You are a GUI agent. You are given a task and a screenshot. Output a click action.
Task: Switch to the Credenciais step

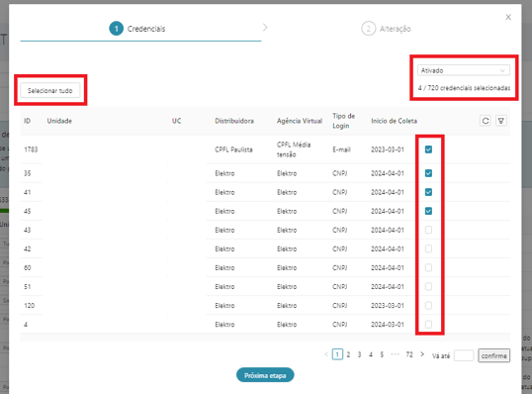[x=137, y=29]
